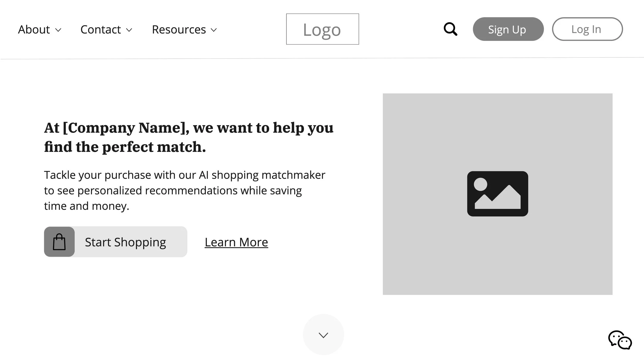Open the chat bubbles icon
Image resolution: width=644 pixels, height=362 pixels.
tap(620, 340)
